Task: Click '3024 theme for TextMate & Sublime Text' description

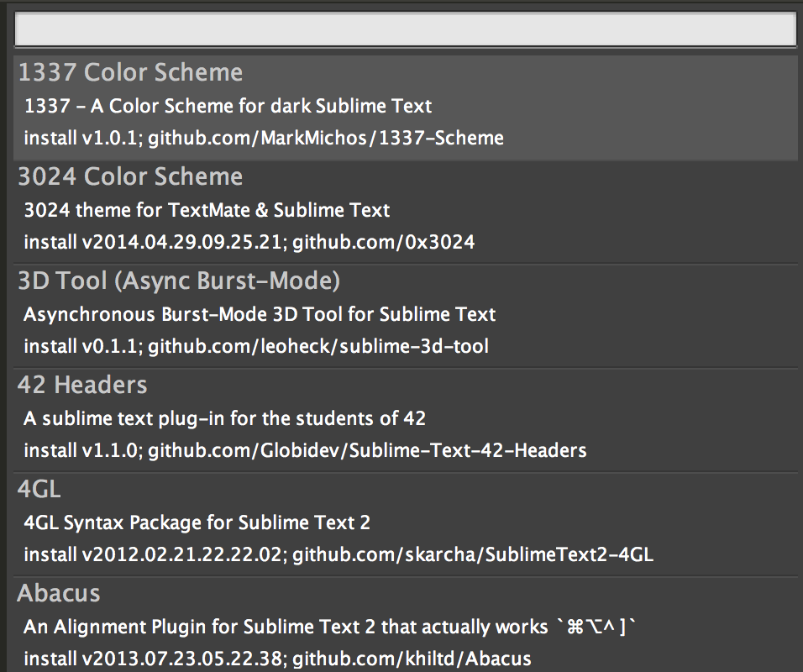Action: point(207,210)
